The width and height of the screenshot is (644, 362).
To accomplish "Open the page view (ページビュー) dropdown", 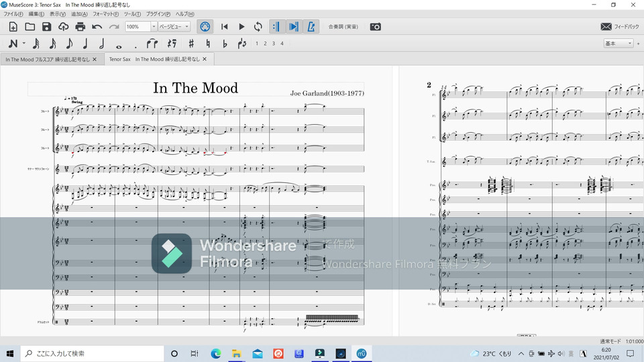I will (x=174, y=27).
